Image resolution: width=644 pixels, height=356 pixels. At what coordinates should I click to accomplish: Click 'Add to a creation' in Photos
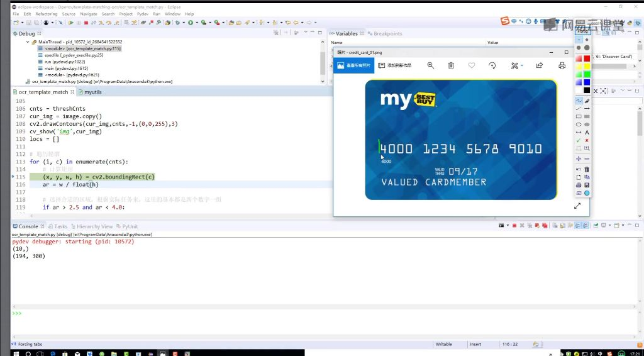395,65
